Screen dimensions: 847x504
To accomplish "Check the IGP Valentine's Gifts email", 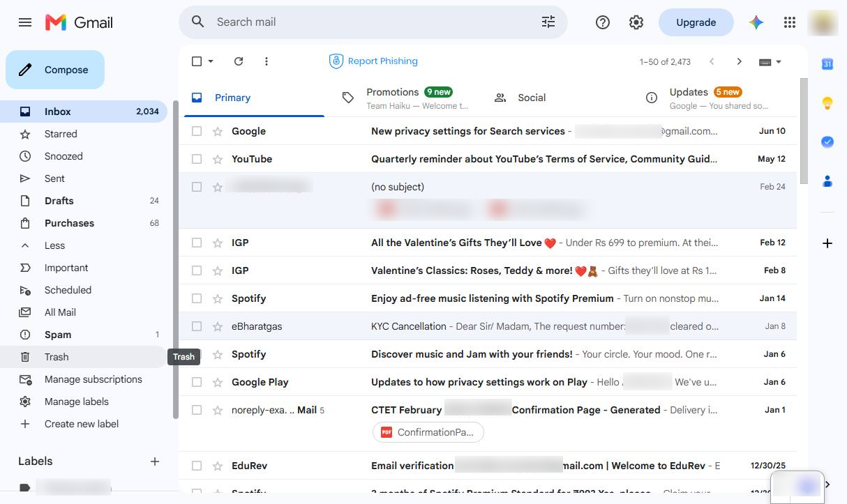I will [x=197, y=243].
